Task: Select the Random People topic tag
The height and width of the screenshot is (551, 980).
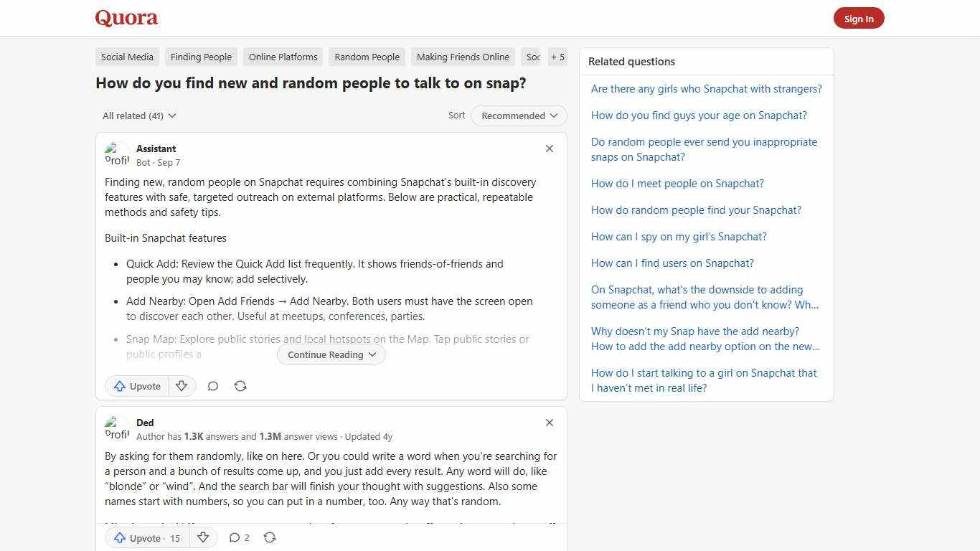Action: click(367, 57)
